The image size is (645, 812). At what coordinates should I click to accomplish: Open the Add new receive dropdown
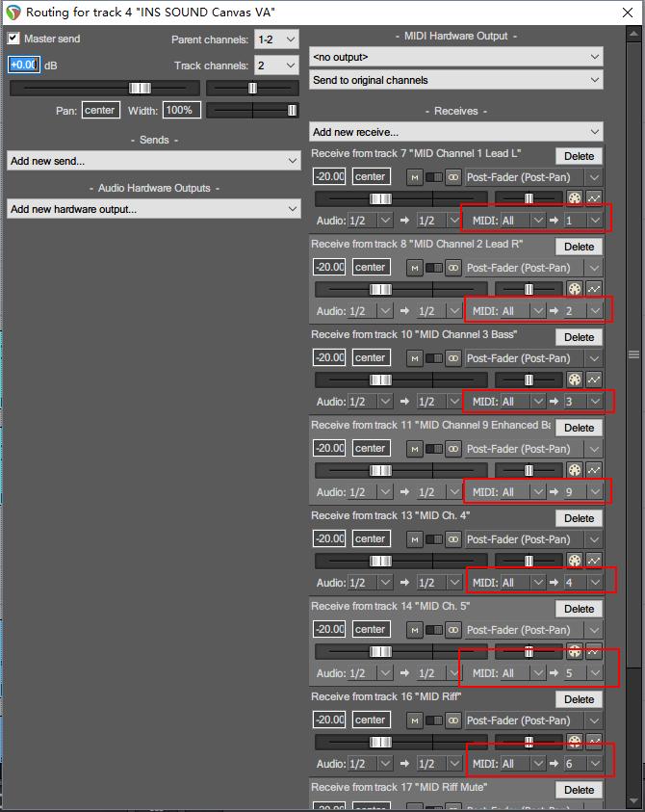click(456, 132)
